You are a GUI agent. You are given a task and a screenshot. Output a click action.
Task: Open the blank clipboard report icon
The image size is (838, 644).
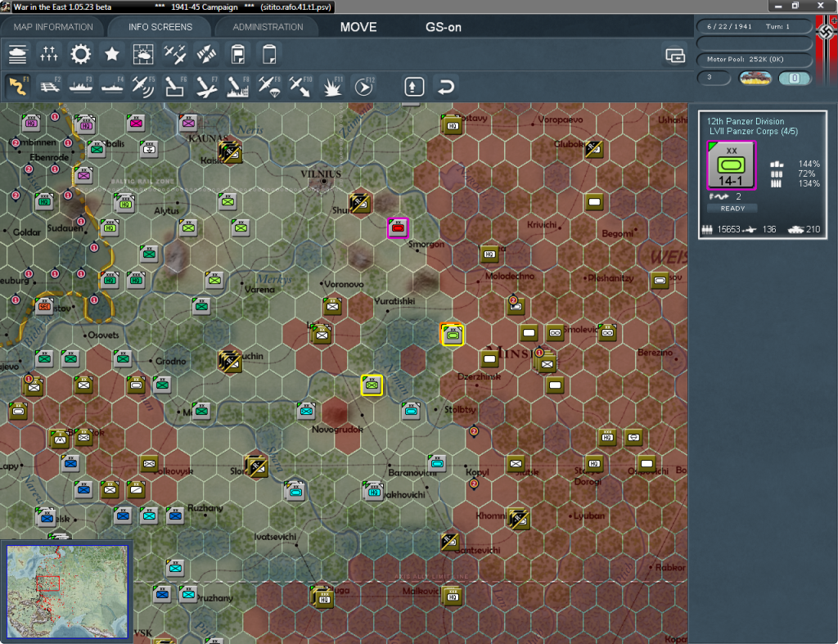(x=269, y=54)
